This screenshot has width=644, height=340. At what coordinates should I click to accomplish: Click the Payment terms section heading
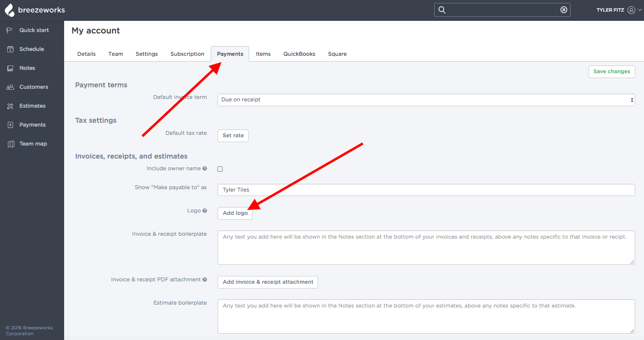101,85
